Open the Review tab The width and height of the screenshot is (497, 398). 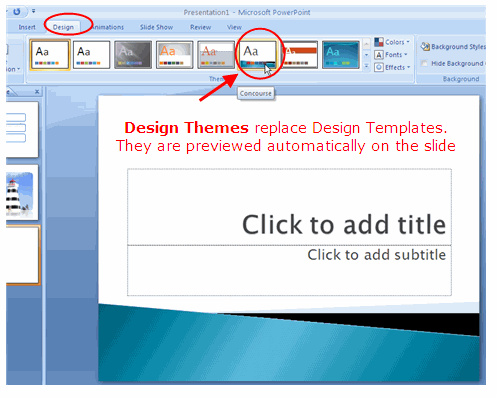click(x=200, y=27)
